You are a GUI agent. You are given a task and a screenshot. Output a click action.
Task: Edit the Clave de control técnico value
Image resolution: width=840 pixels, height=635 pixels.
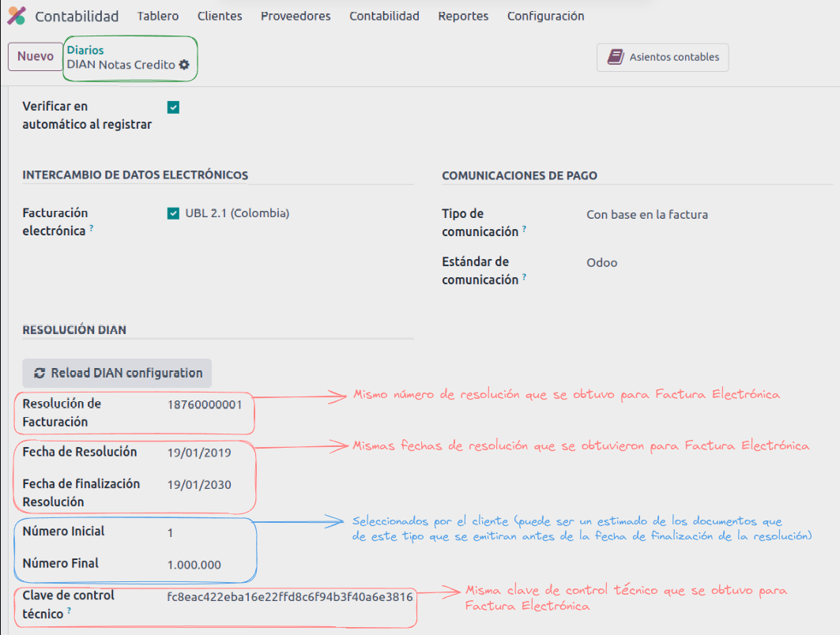(290, 597)
